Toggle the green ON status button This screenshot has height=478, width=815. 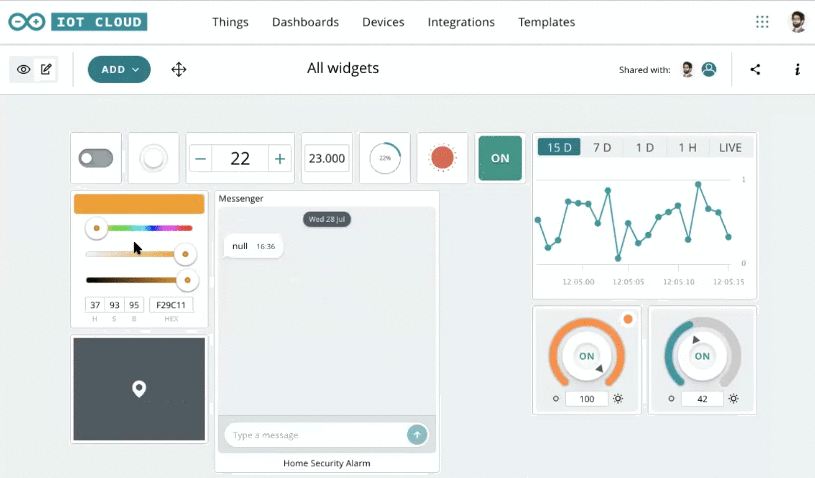(500, 158)
